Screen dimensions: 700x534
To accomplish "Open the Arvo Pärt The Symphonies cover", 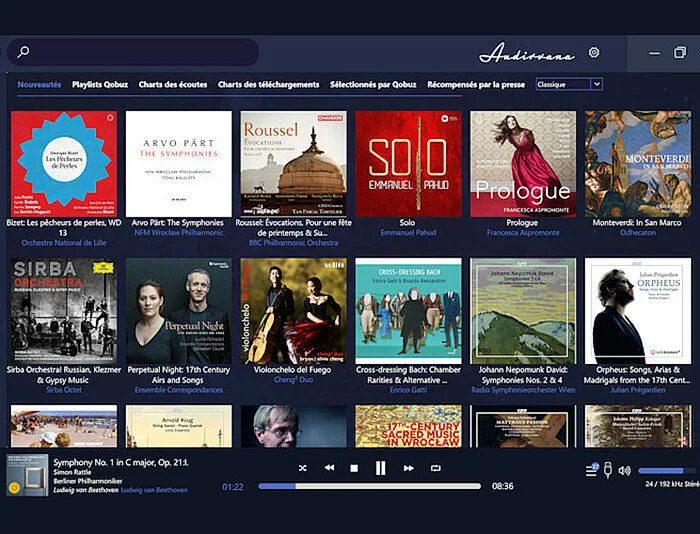I will point(179,164).
